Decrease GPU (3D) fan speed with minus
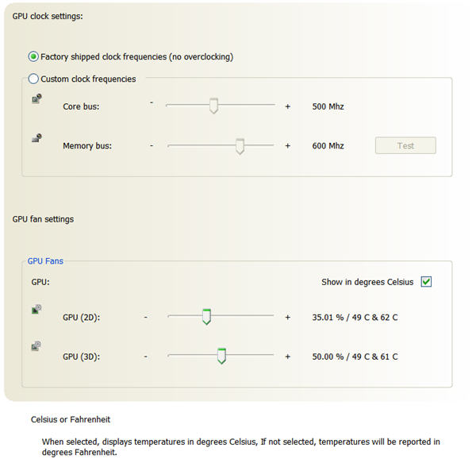This screenshot has height=459, width=476. (146, 357)
